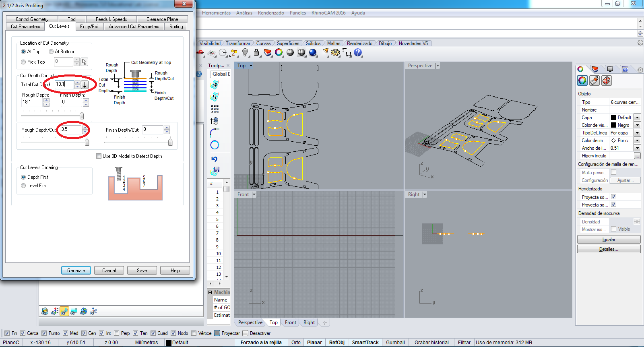This screenshot has width=644, height=347.
Task: Click the light bulb visibility icon
Action: pyautogui.click(x=245, y=52)
